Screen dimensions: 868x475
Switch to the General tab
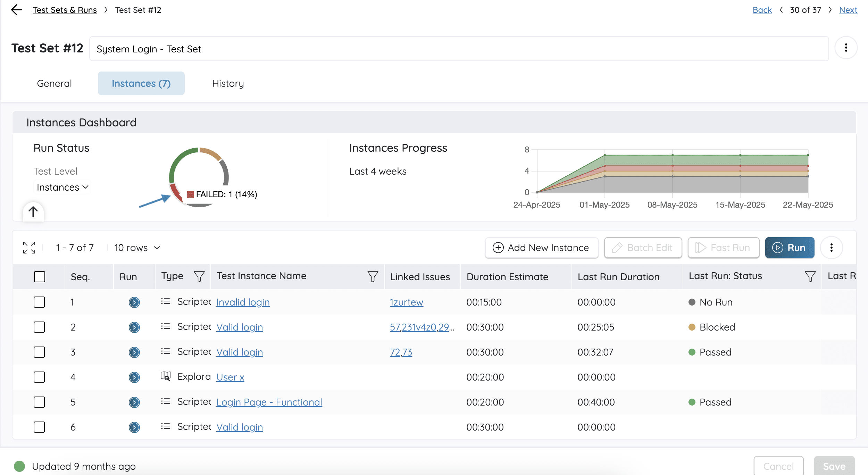pyautogui.click(x=54, y=83)
